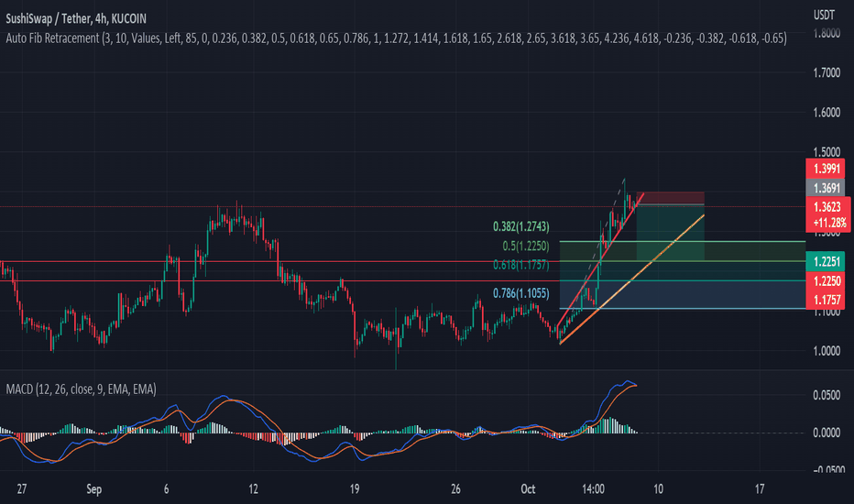Click the 1.7000 price axis label
The image size is (854, 504).
click(x=827, y=73)
